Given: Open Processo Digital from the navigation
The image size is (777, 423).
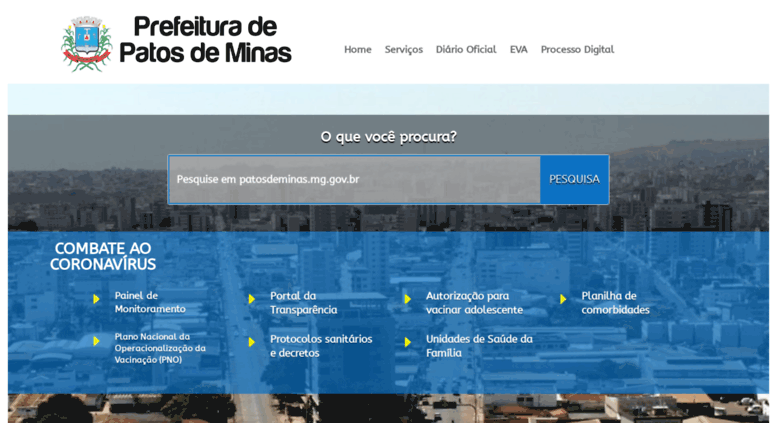Looking at the screenshot, I should tap(577, 50).
